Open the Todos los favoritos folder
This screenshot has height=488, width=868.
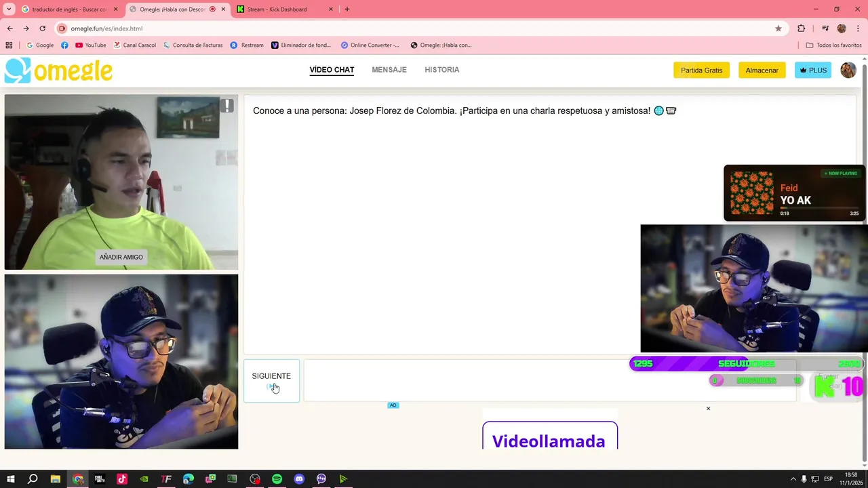pos(833,45)
